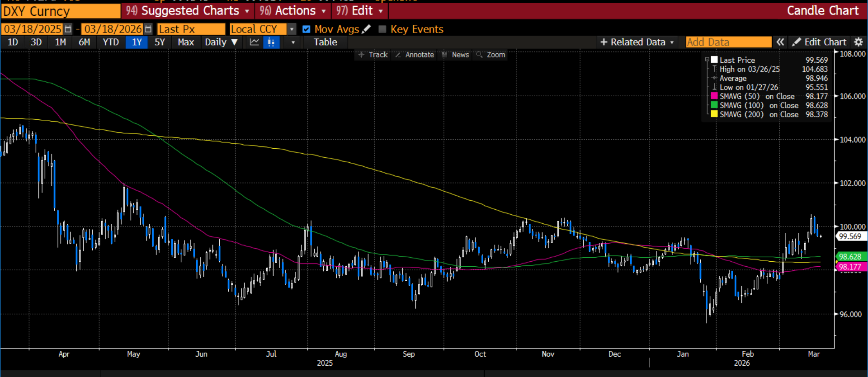Open chart settings gear icon
The width and height of the screenshot is (868, 377).
pyautogui.click(x=858, y=42)
